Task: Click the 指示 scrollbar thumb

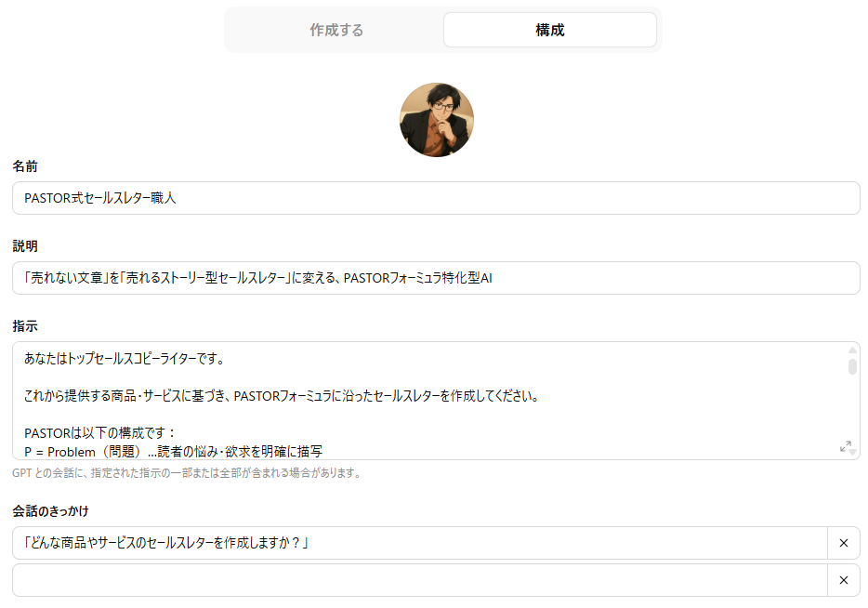Action: (852, 366)
